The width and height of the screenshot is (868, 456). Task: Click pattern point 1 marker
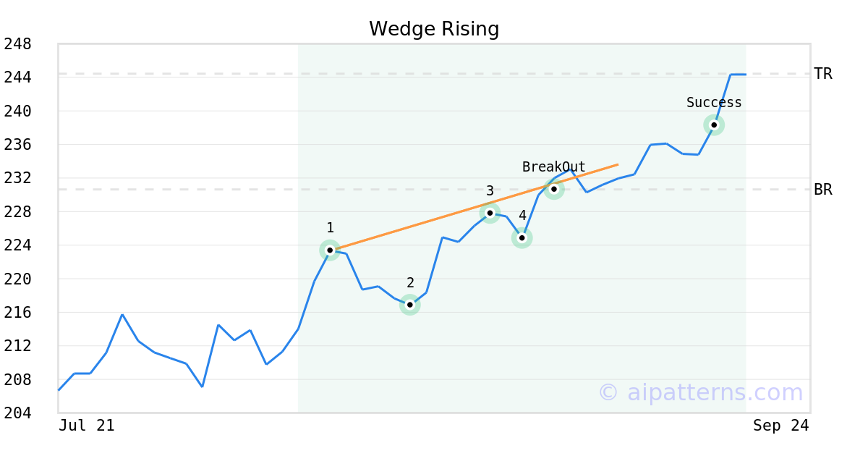click(x=330, y=250)
